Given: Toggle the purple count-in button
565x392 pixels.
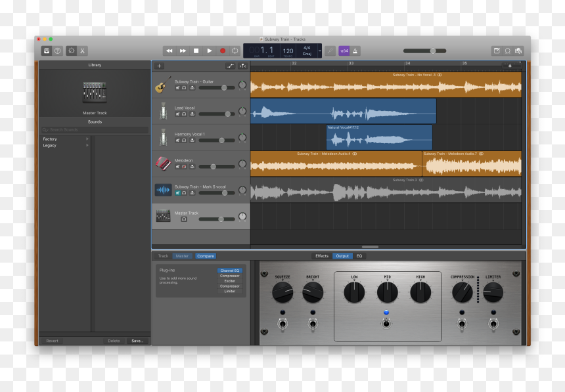Looking at the screenshot, I should 344,51.
